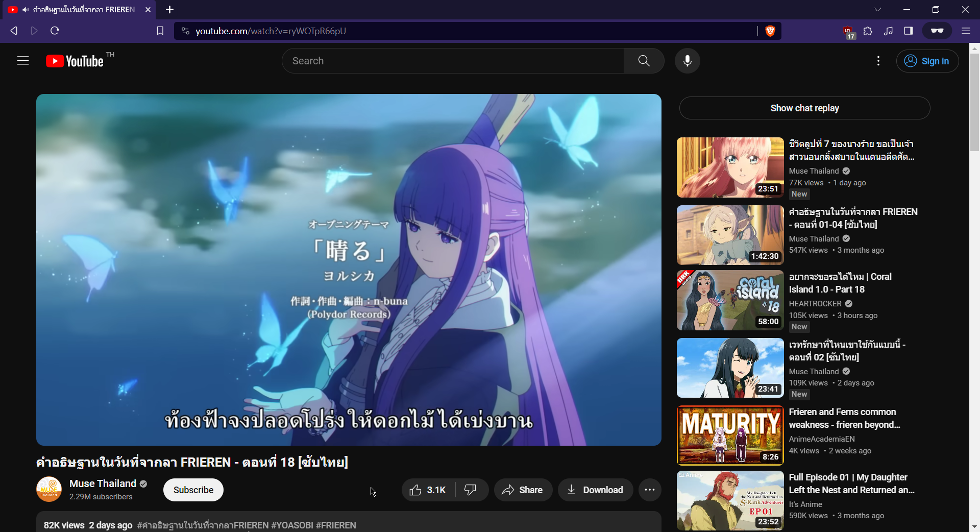The height and width of the screenshot is (532, 980).
Task: Open AnimeAcademiaEN channel link
Action: [822, 439]
